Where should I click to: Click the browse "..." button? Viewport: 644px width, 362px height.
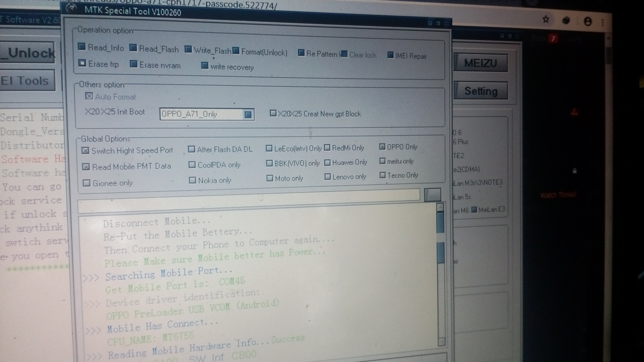[x=432, y=195]
